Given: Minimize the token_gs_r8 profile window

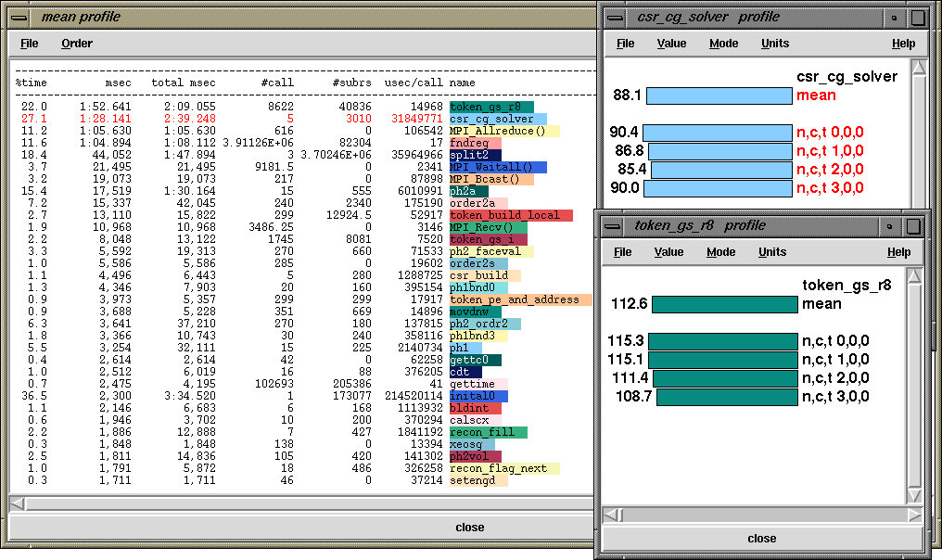Looking at the screenshot, I should [890, 226].
